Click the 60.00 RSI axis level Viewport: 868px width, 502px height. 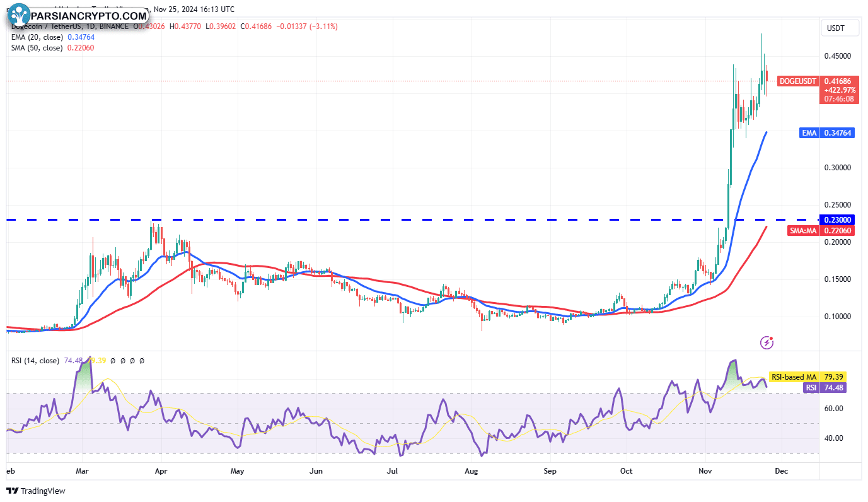click(834, 409)
